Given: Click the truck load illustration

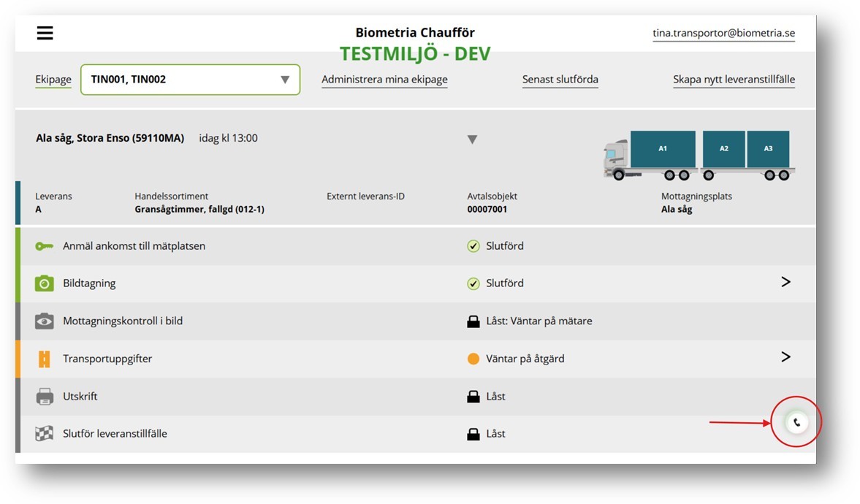Looking at the screenshot, I should (698, 155).
